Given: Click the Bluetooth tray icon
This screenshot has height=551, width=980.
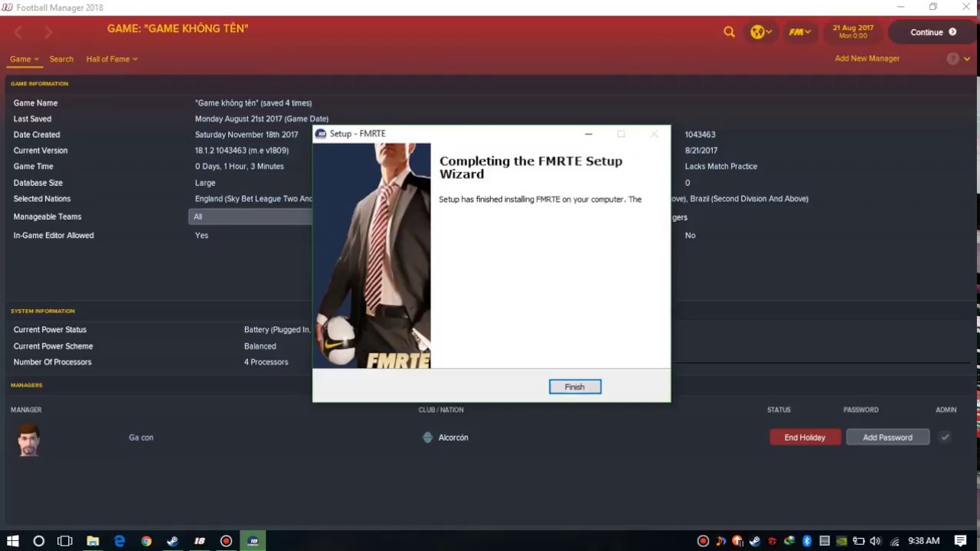Looking at the screenshot, I should pyautogui.click(x=807, y=541).
